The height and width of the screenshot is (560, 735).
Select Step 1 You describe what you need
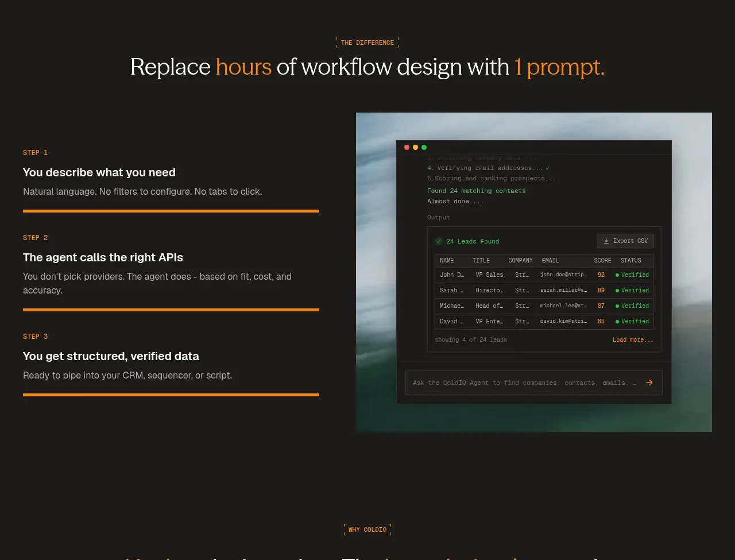(x=171, y=180)
